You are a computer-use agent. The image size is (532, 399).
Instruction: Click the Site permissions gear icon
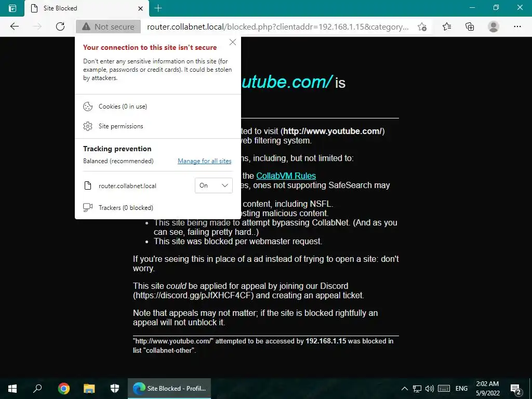tap(88, 126)
